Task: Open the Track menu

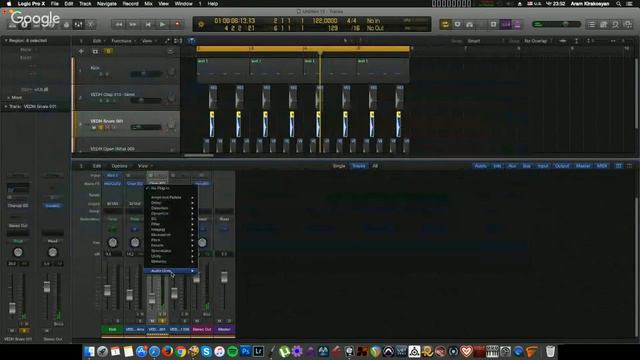Action: (85, 4)
